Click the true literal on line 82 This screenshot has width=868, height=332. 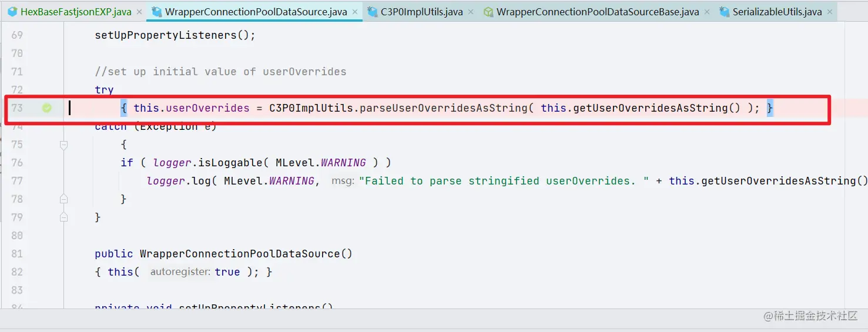point(227,272)
